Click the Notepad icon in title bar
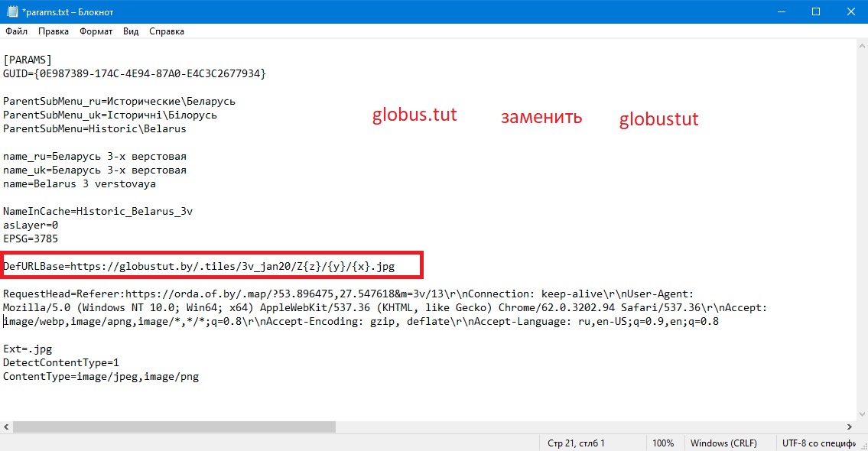The image size is (868, 451). pyautogui.click(x=11, y=11)
